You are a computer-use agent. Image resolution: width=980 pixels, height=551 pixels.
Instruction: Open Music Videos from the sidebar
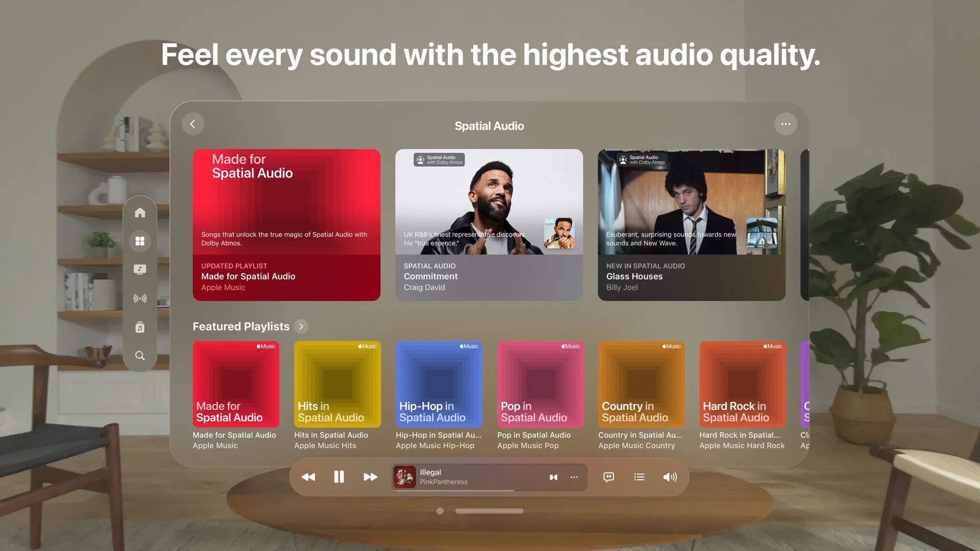pos(140,269)
